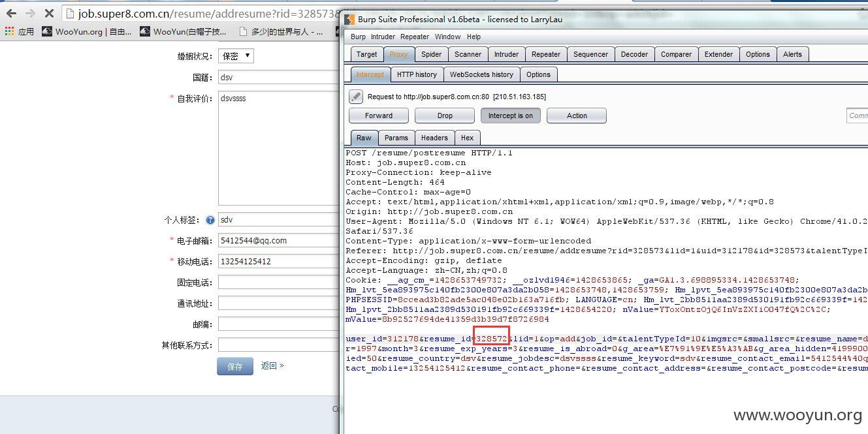Image resolution: width=868 pixels, height=434 pixels.
Task: Click the POST /resume/postresume request line
Action: click(x=429, y=153)
